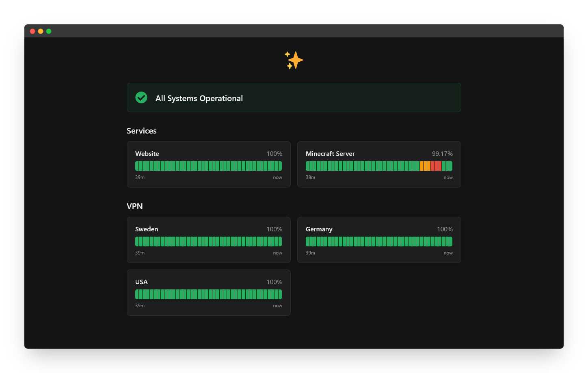Viewport: 588px width, 373px height.
Task: Click the sparkle logo at the top
Action: tap(294, 60)
